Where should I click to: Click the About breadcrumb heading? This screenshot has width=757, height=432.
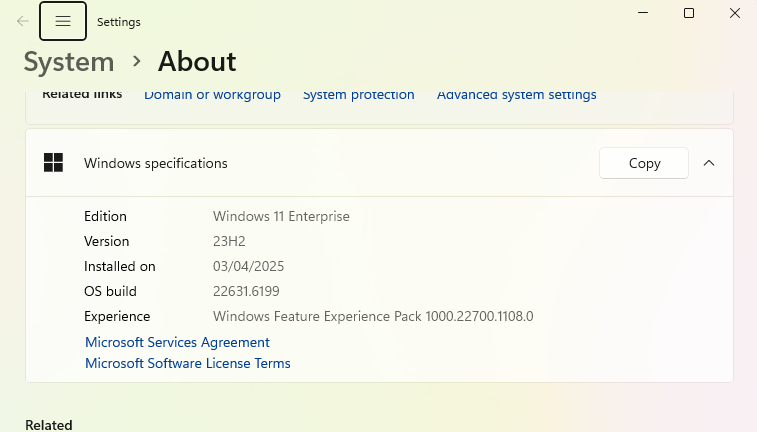tap(197, 62)
